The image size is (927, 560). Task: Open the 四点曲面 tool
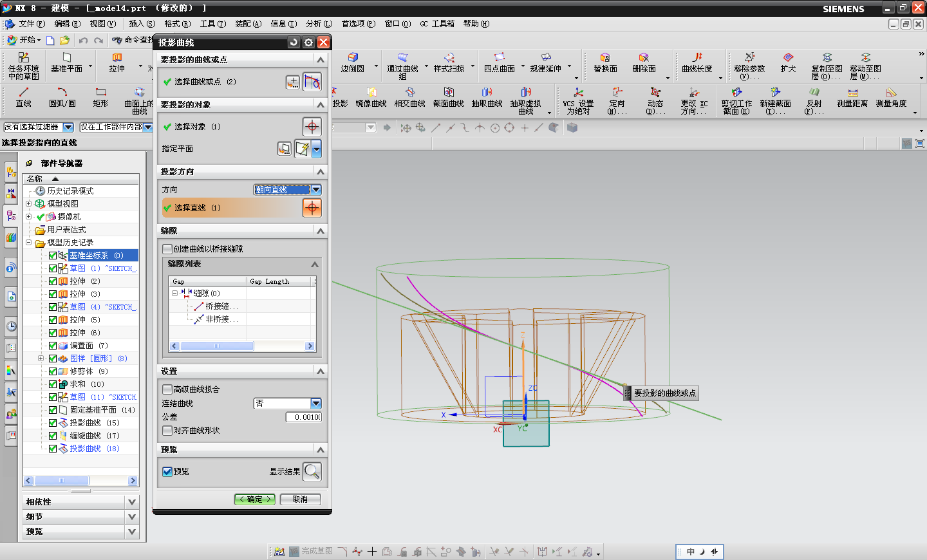click(500, 63)
